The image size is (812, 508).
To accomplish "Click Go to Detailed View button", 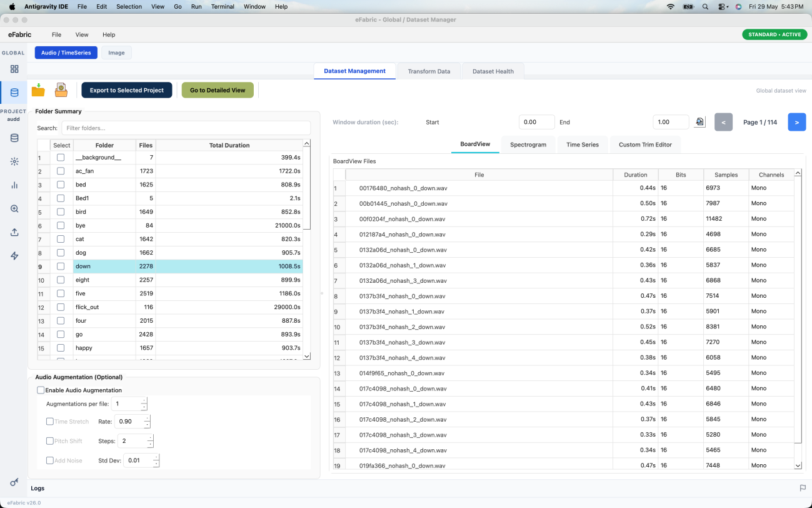I will click(218, 90).
